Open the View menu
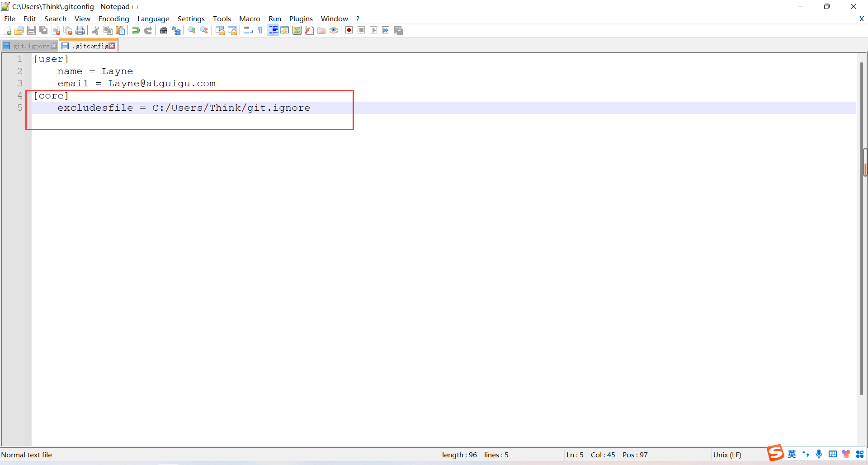Viewport: 868px width, 465px height. click(x=82, y=19)
